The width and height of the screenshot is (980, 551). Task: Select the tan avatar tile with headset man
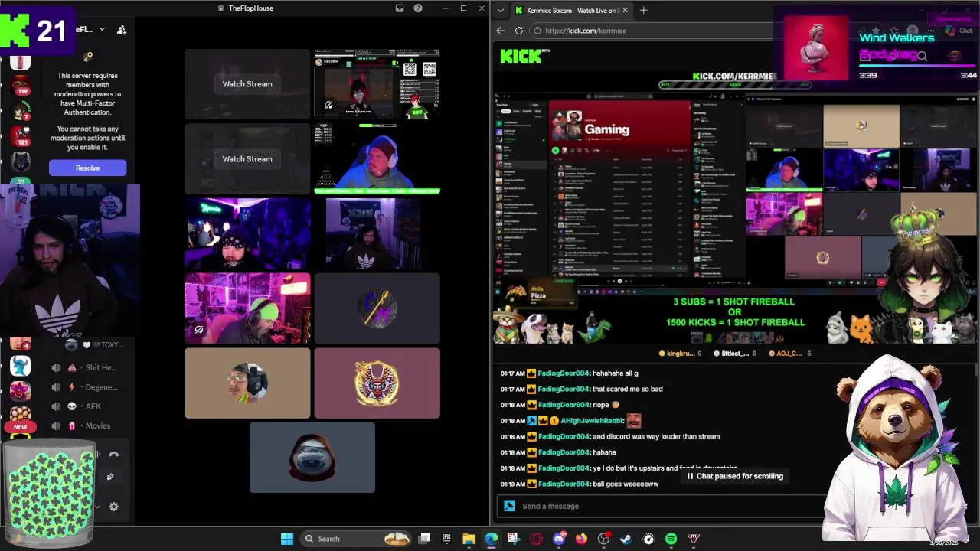coord(247,383)
